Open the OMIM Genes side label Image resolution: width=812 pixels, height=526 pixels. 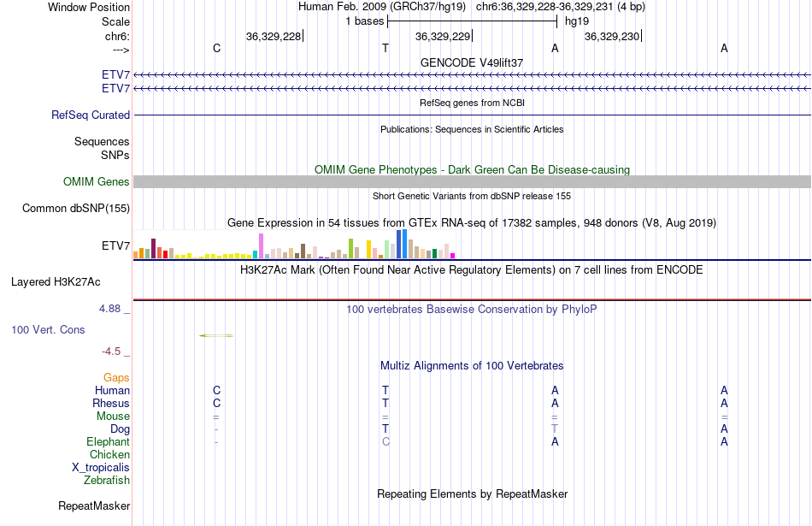coord(97,182)
